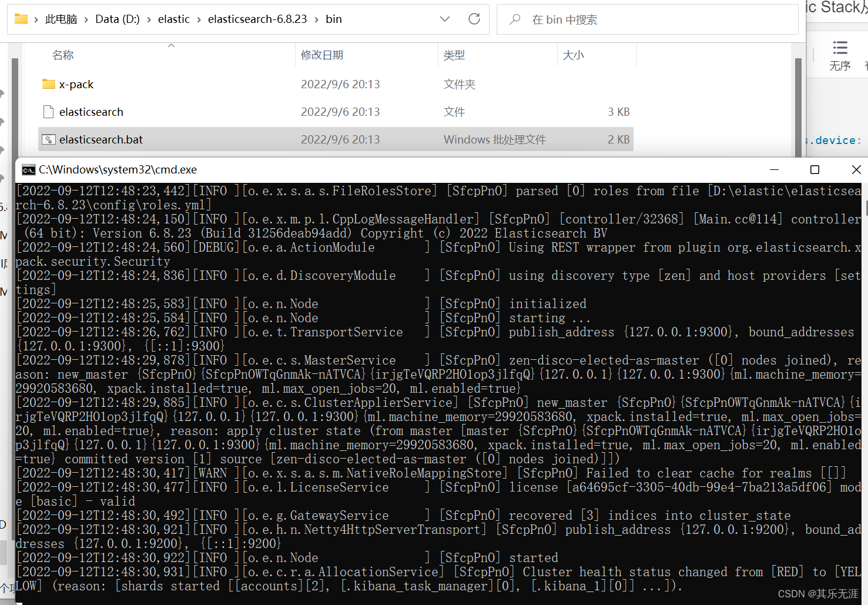Click the elasticsearch.bat batch file icon

coord(49,139)
